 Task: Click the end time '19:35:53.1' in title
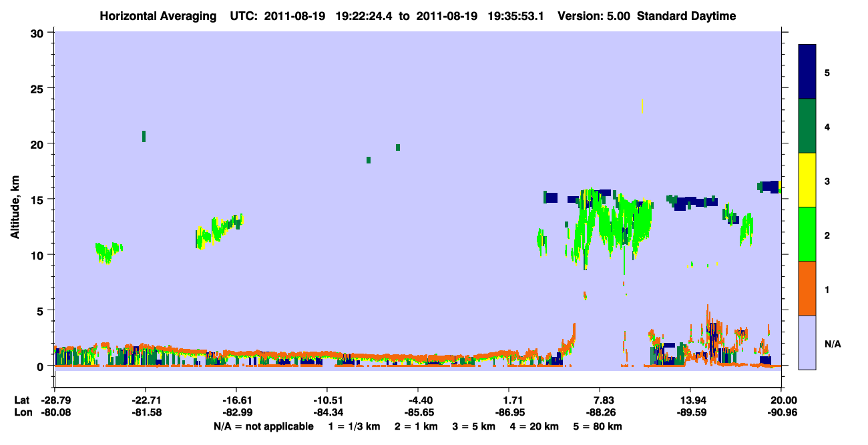(x=517, y=17)
